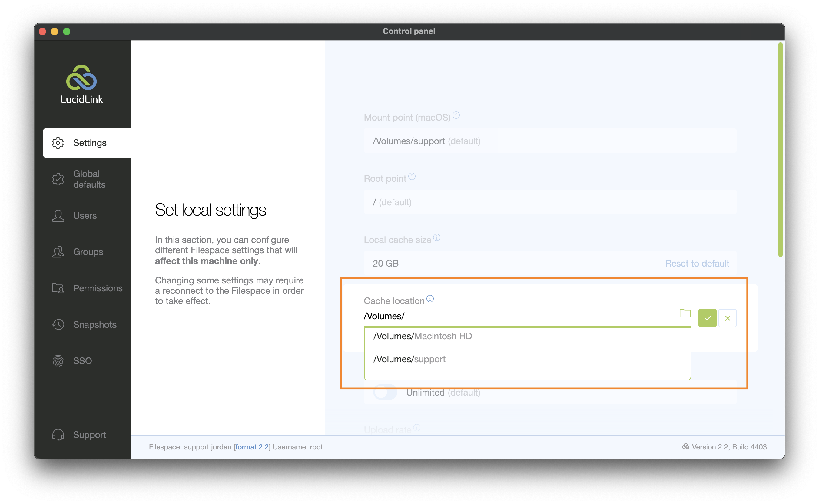The image size is (819, 504).
Task: Click the Username: root status text
Action: point(298,447)
